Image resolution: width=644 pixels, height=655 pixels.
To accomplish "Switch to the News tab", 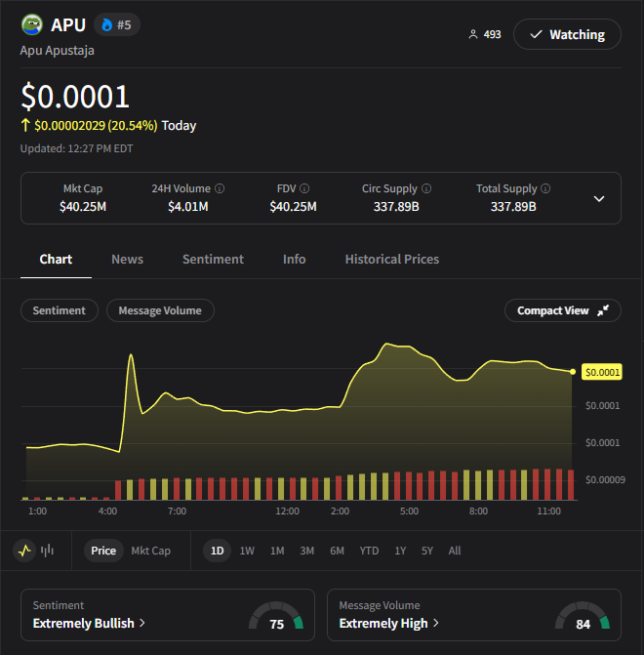I will (x=128, y=260).
